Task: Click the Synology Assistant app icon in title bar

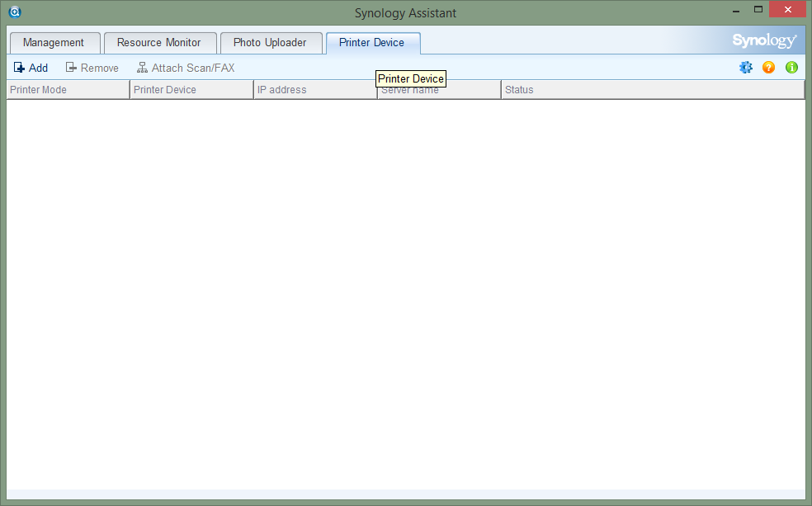Action: point(15,12)
